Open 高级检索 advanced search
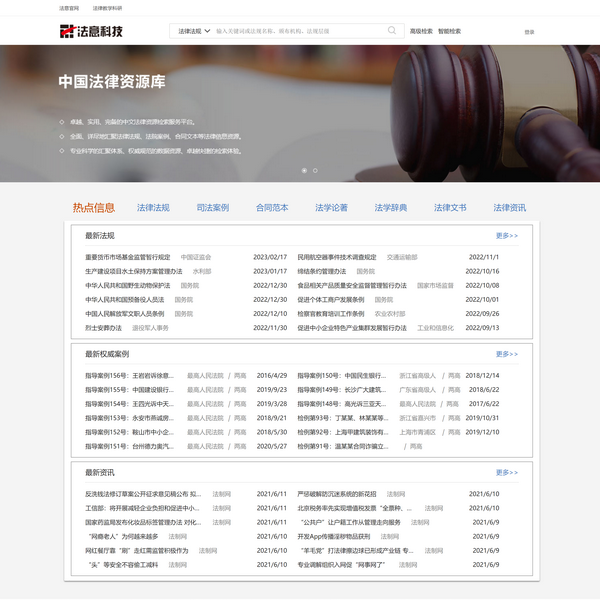 pyautogui.click(x=421, y=31)
